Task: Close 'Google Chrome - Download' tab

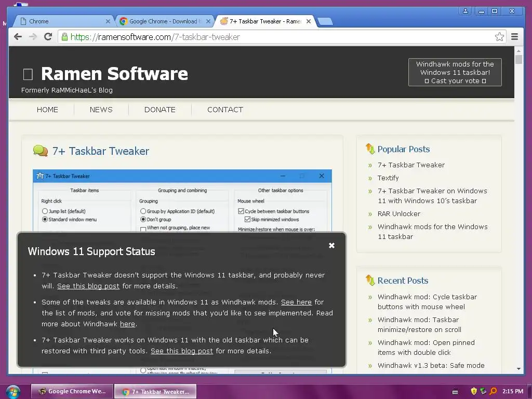Action: (208, 21)
